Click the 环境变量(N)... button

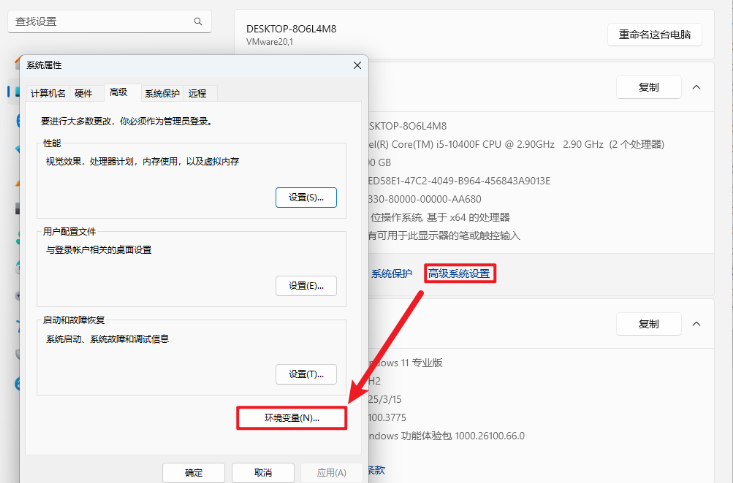point(291,418)
